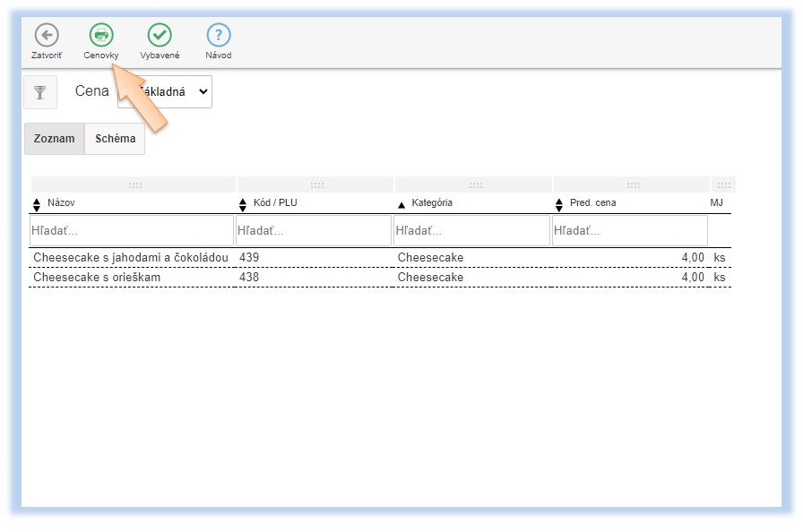Click the MJ column header

tap(716, 203)
